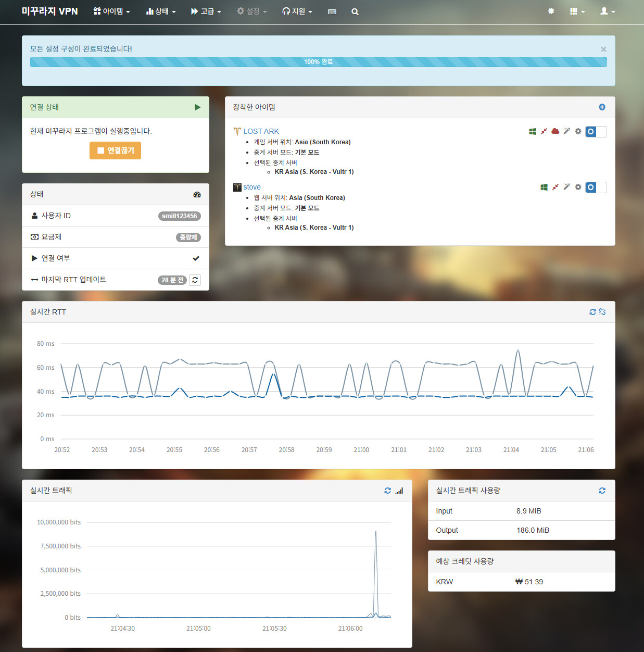Open the LOST ARK item link
The height and width of the screenshot is (652, 644).
(x=261, y=131)
